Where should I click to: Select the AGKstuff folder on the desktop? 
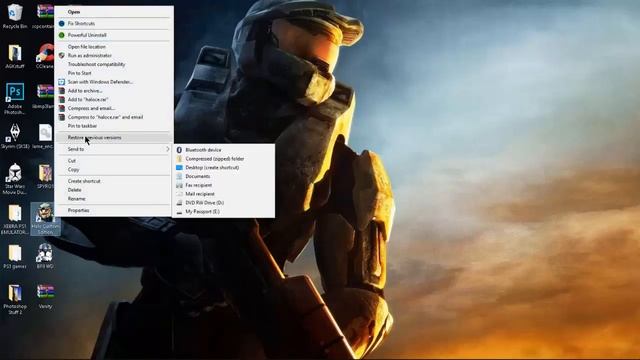[15, 56]
